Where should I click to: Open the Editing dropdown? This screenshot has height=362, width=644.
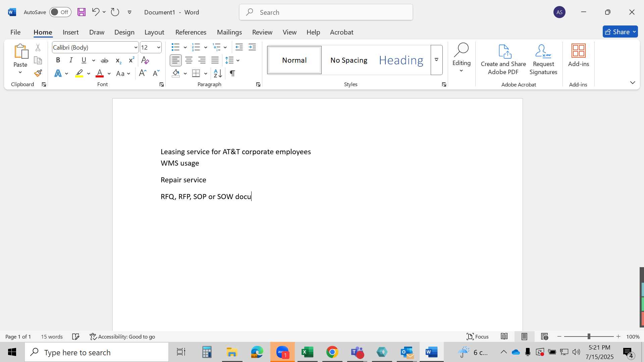tap(462, 58)
